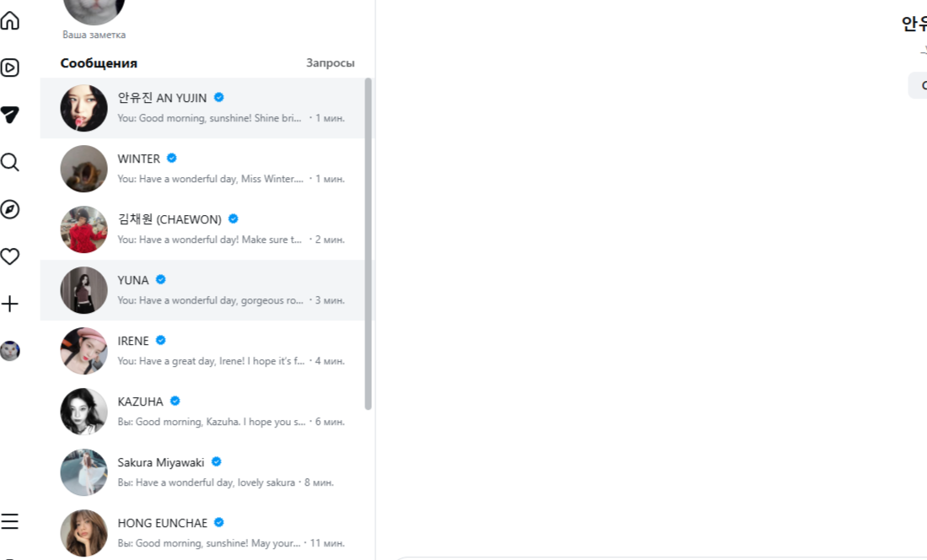Open your profile avatar in sidebar
Image resolution: width=927 pixels, height=560 pixels.
tap(10, 351)
